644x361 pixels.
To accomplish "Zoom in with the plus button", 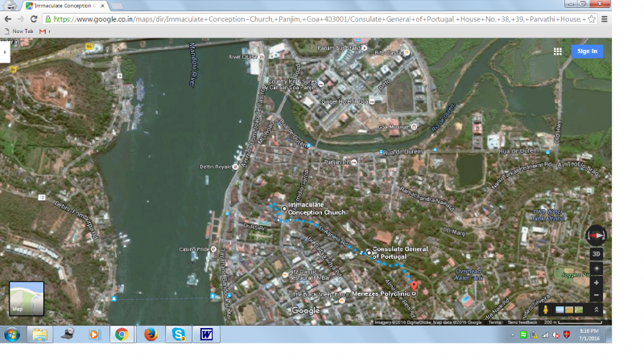I will click(x=597, y=282).
